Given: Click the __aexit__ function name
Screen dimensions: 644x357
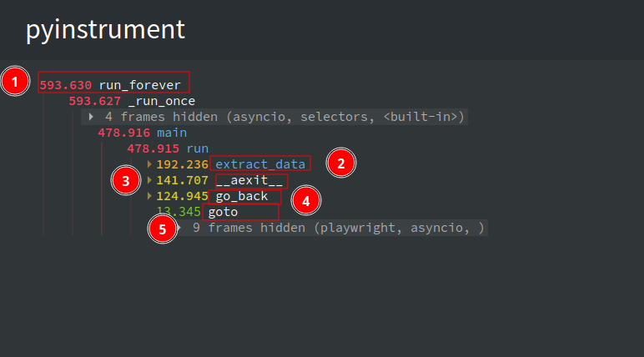Looking at the screenshot, I should pyautogui.click(x=249, y=180).
